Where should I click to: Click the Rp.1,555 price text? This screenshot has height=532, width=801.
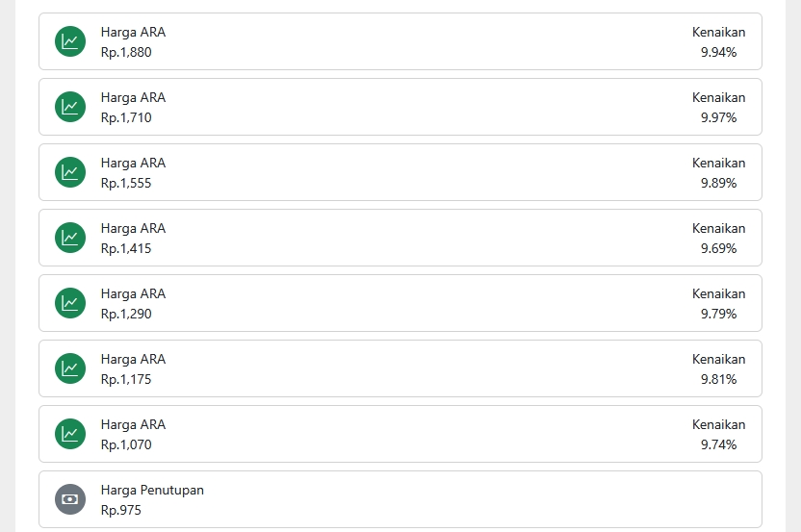tap(126, 183)
